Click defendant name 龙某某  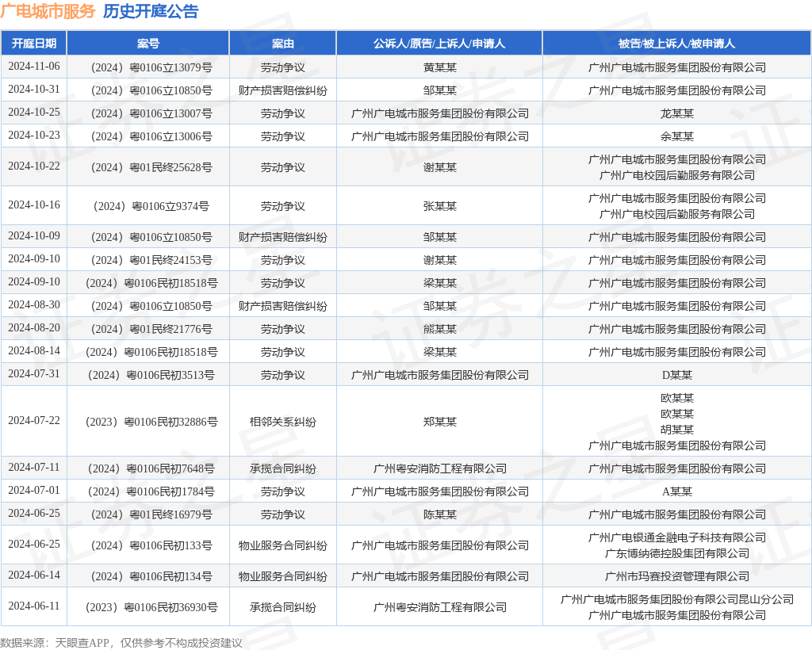tap(677, 113)
